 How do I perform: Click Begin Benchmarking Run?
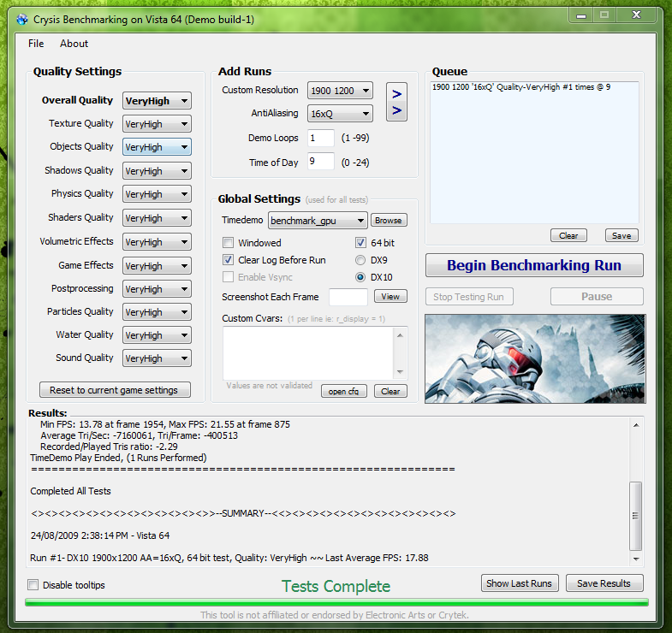point(534,265)
